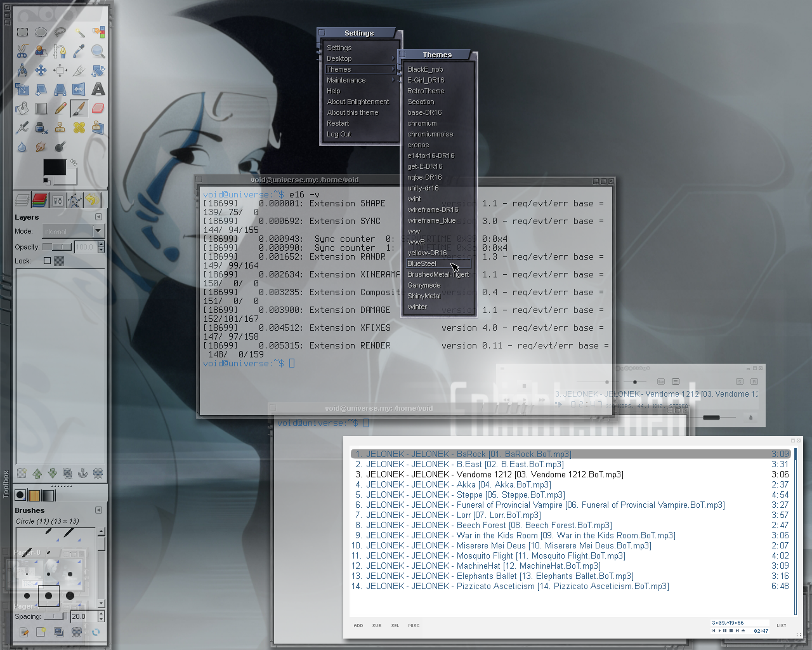Select the Flip tool
This screenshot has width=812, height=650.
point(79,89)
